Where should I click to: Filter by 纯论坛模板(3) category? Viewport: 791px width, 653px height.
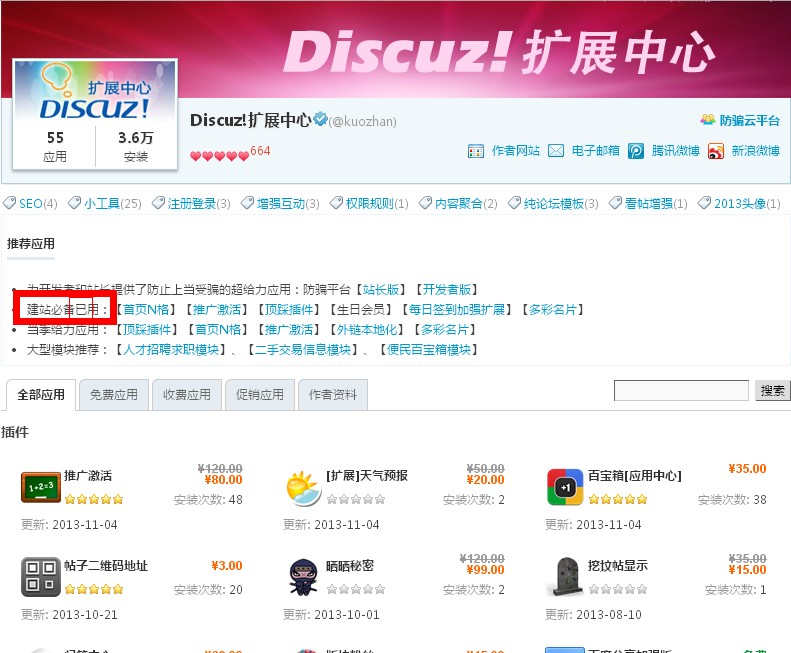coord(561,203)
